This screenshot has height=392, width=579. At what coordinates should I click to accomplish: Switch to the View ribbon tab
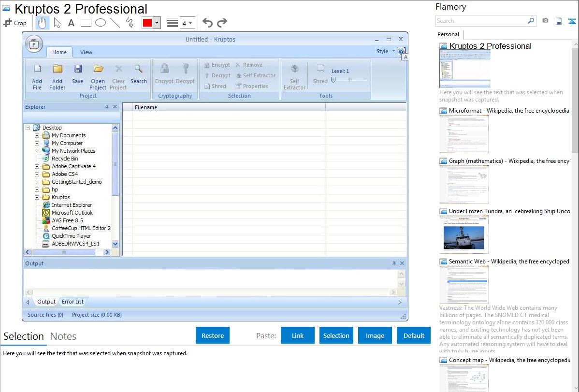pos(86,52)
